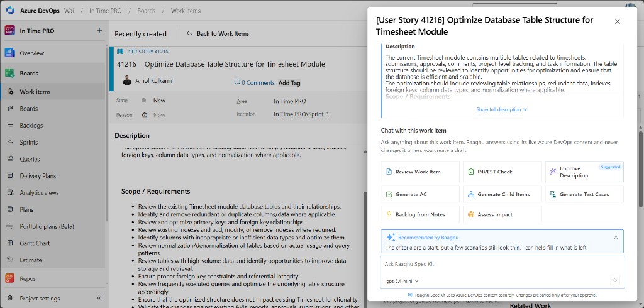Close the Raaghu panel with X
The height and width of the screenshot is (308, 644).
point(618,22)
